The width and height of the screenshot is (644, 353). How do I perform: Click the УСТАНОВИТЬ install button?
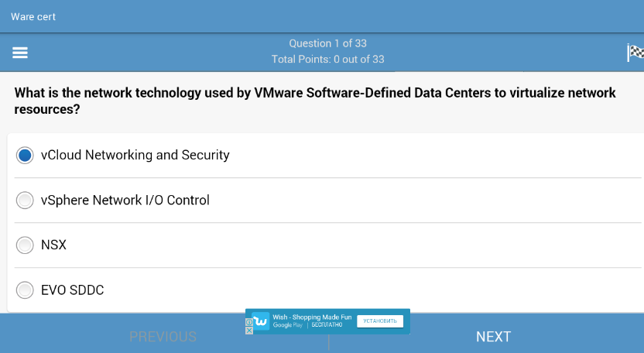379,320
